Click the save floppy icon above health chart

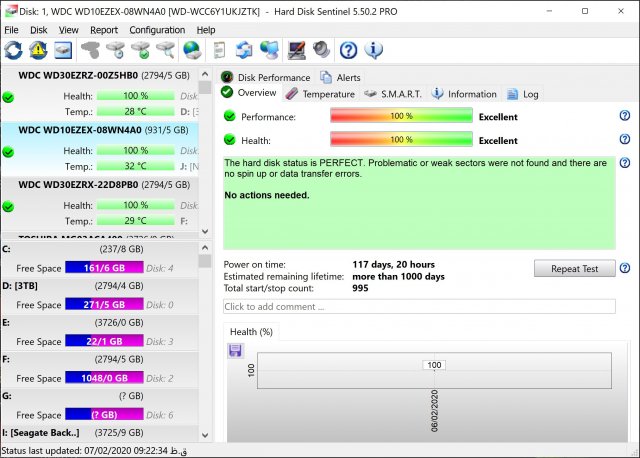click(236, 350)
